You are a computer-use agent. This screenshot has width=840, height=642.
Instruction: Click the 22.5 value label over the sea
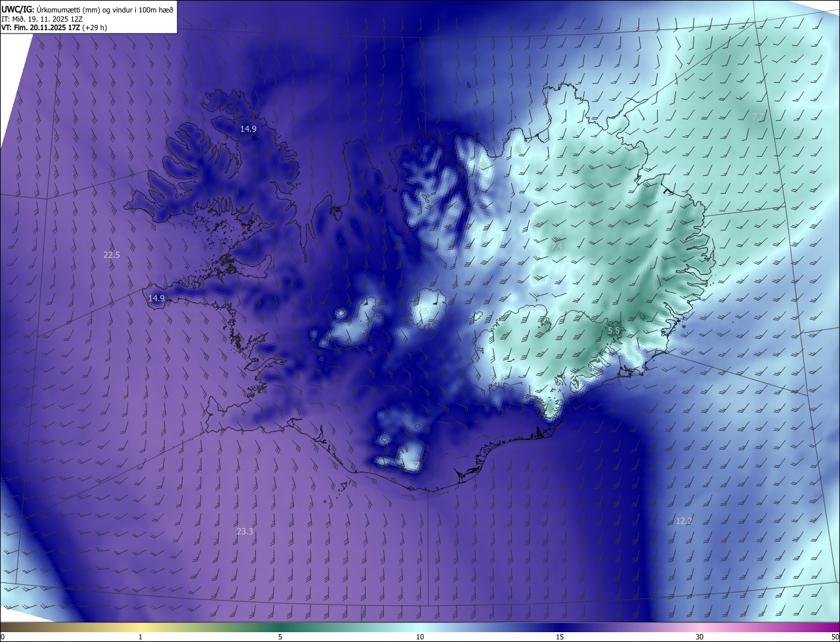112,255
